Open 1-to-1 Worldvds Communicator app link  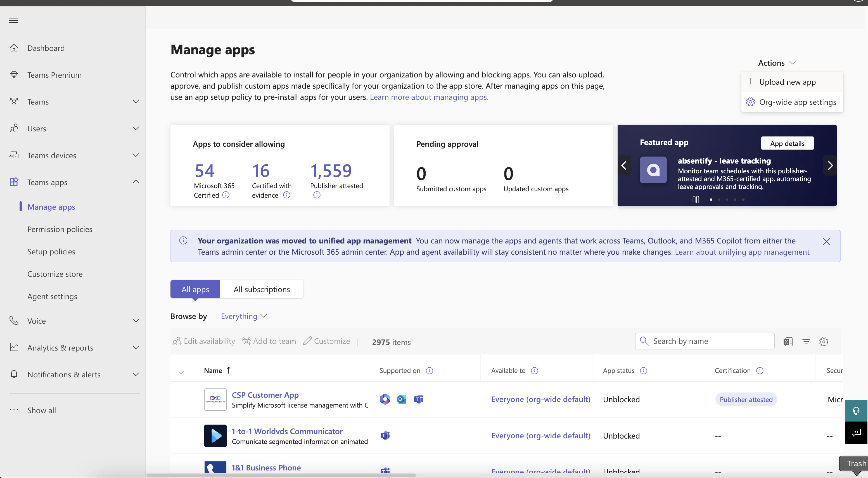pos(287,431)
